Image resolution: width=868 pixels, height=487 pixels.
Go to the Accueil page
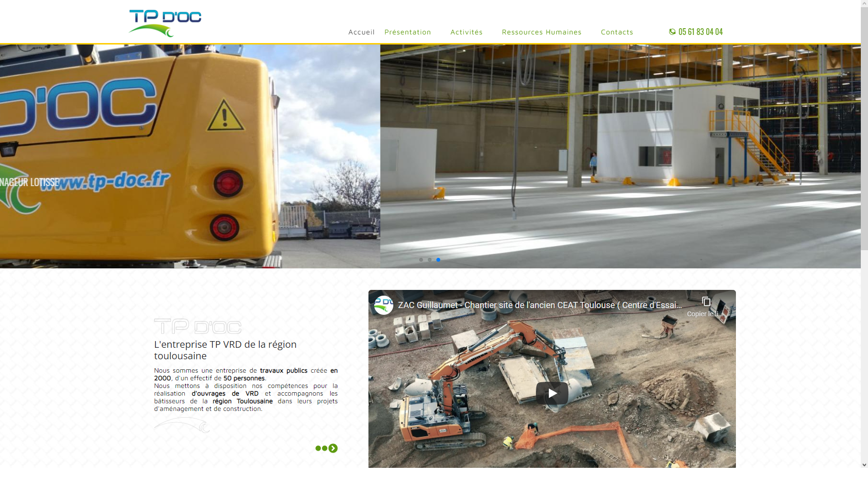pyautogui.click(x=361, y=32)
